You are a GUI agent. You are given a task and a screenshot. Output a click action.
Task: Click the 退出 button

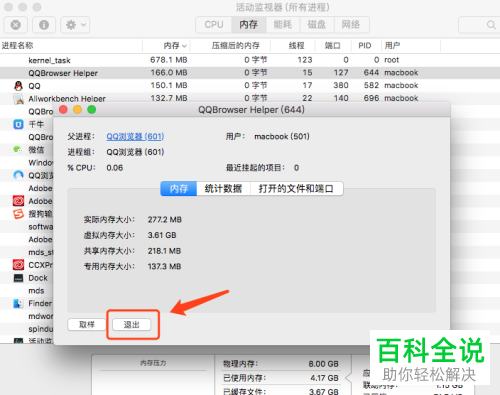coord(132,324)
